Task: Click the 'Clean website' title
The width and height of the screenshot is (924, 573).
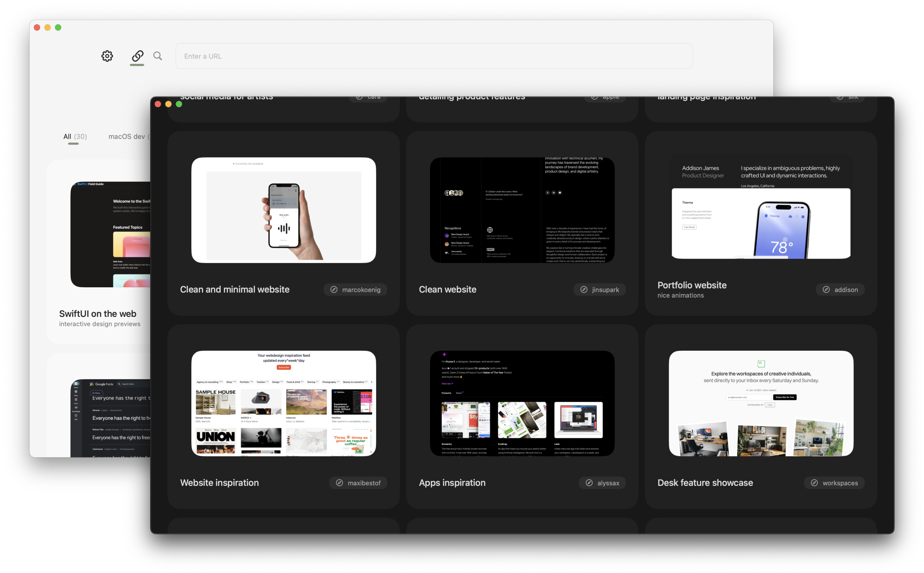Action: click(x=447, y=290)
